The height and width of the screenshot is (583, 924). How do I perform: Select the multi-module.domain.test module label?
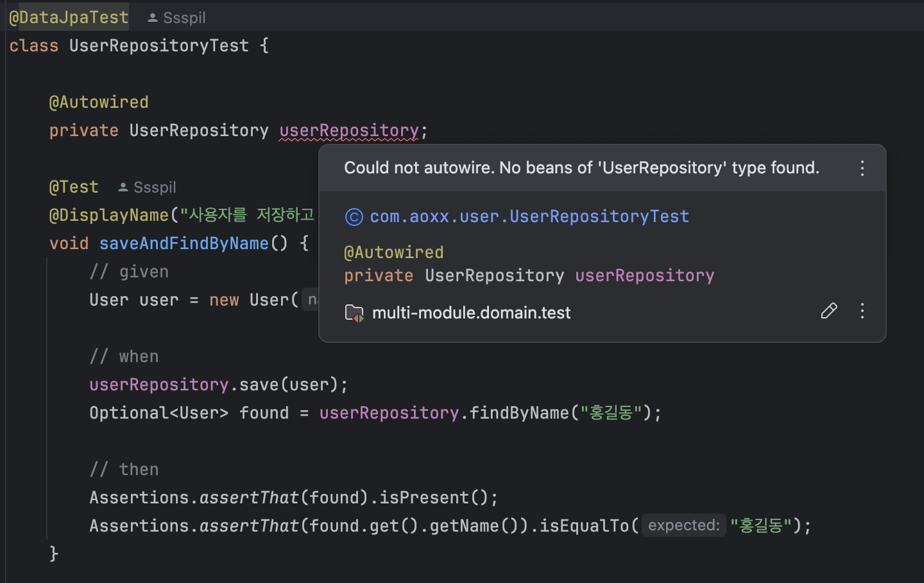pyautogui.click(x=471, y=313)
